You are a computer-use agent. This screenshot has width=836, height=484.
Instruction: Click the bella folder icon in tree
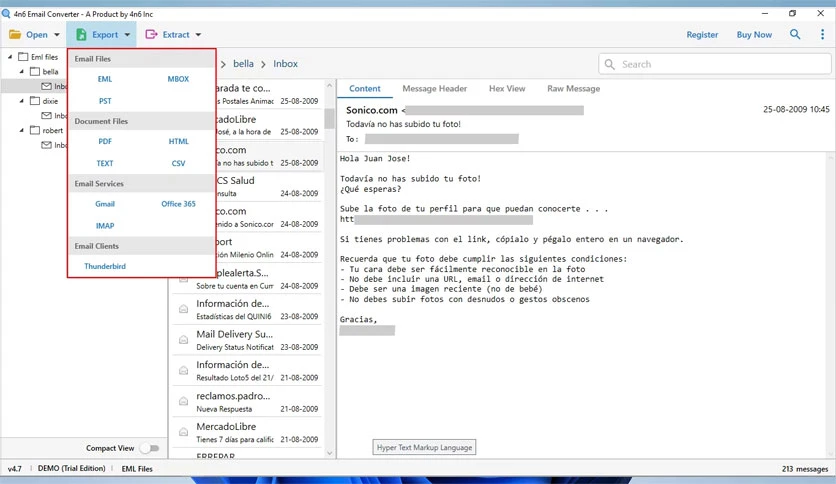pyautogui.click(x=35, y=71)
